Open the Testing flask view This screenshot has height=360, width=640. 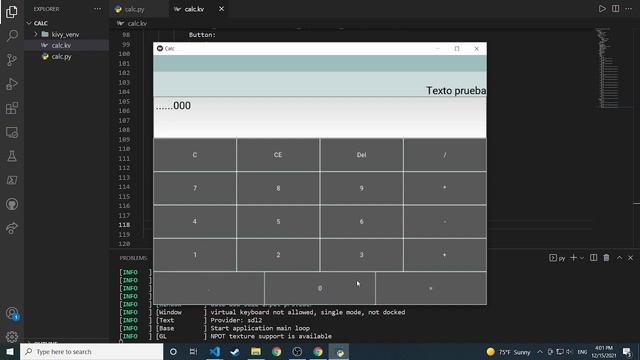point(12,156)
